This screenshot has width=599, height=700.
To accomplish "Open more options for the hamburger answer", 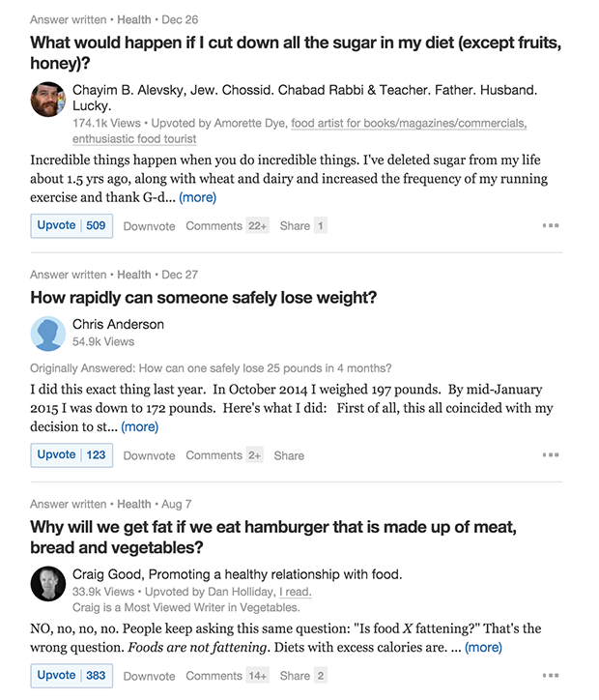I will (x=551, y=676).
